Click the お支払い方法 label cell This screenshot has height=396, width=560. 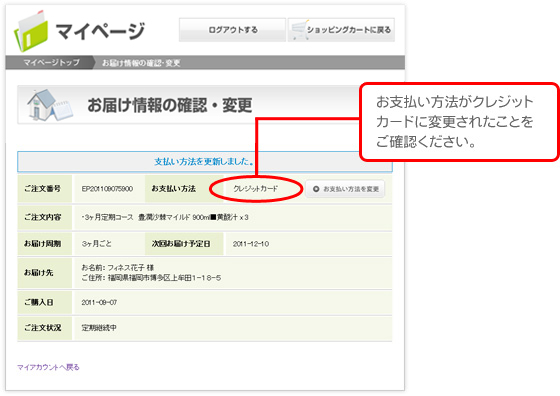(184, 189)
